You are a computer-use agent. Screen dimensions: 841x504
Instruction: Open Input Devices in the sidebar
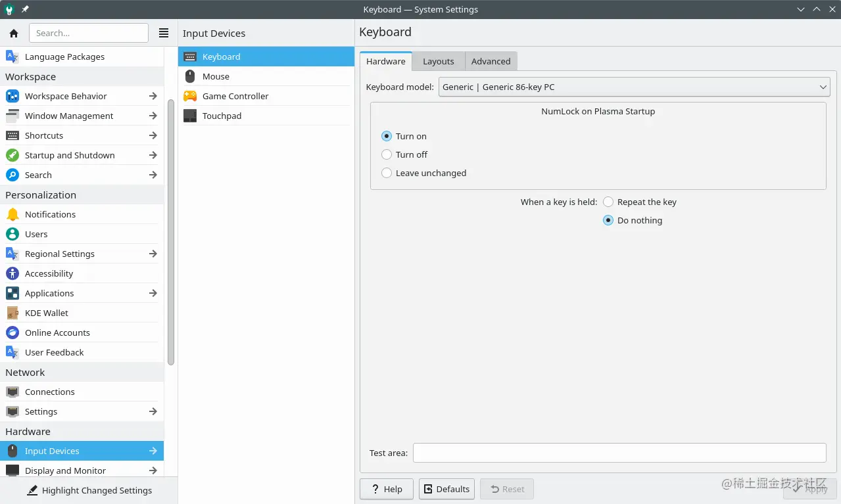(x=82, y=451)
